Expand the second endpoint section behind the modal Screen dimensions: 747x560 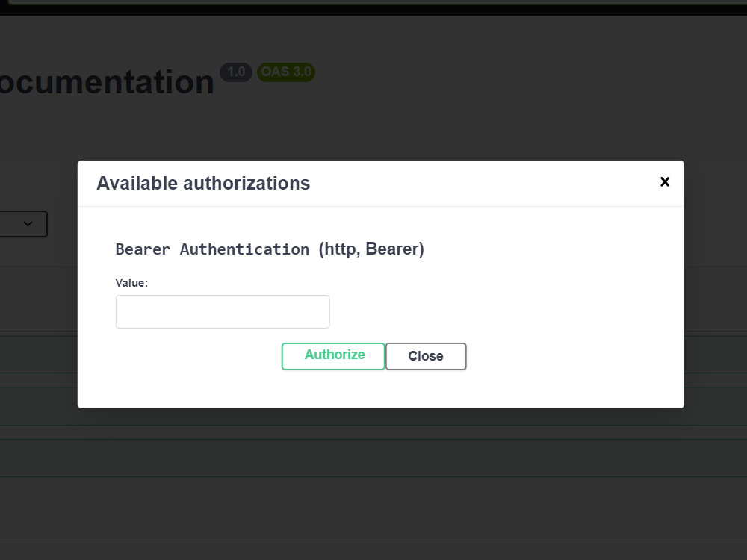[x=37, y=355]
